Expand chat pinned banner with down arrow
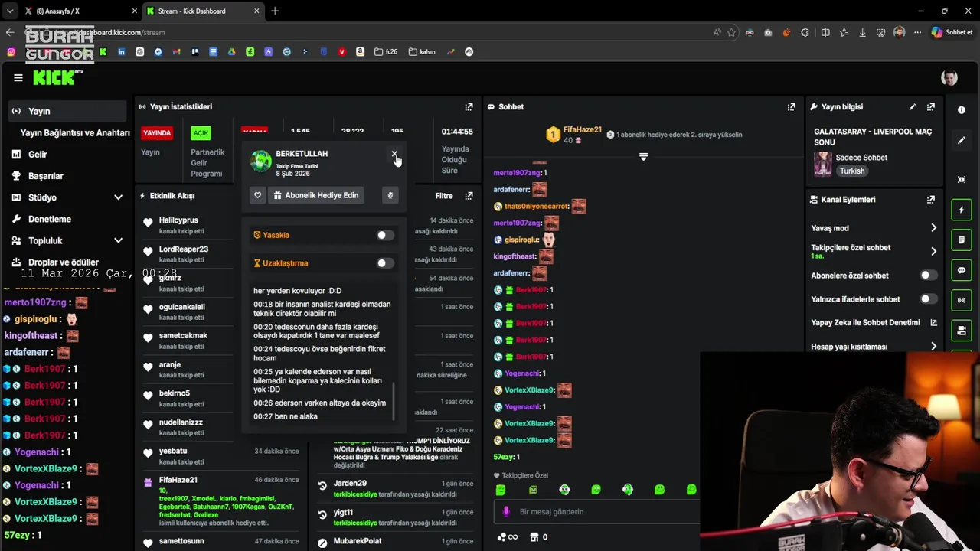The height and width of the screenshot is (551, 980). click(x=643, y=157)
